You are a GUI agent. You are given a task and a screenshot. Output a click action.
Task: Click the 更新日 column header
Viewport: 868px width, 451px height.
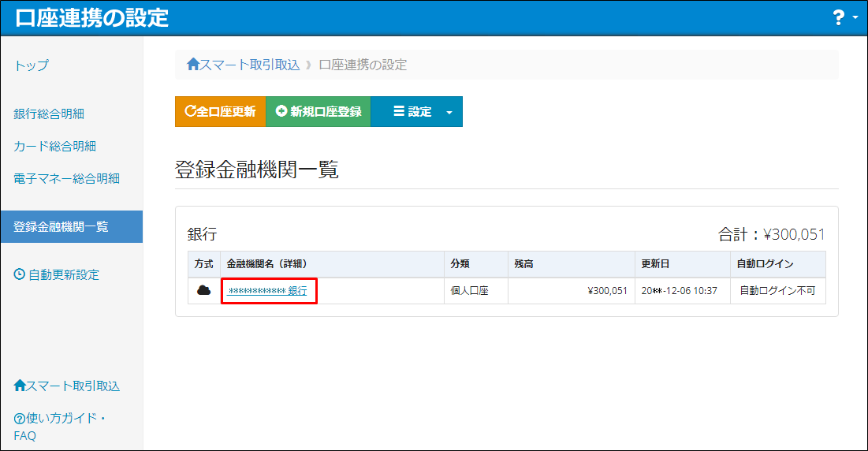[x=655, y=264]
